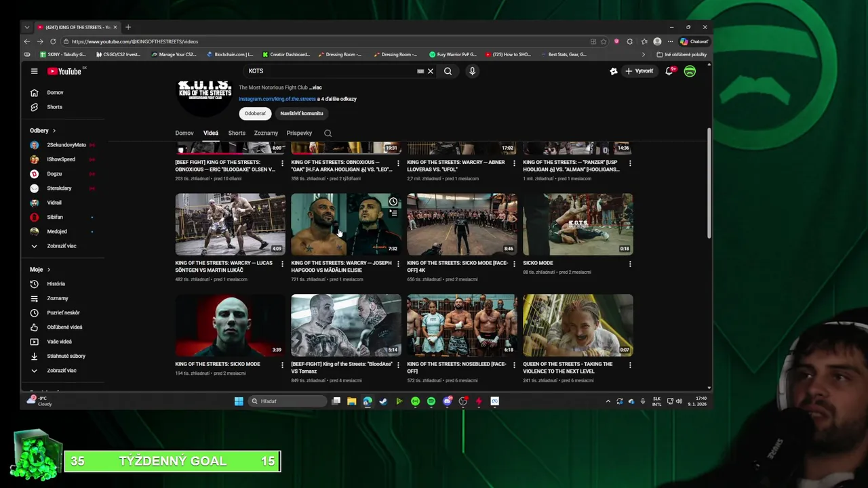Clear the KOTS search text
The width and height of the screenshot is (868, 488).
pos(430,71)
